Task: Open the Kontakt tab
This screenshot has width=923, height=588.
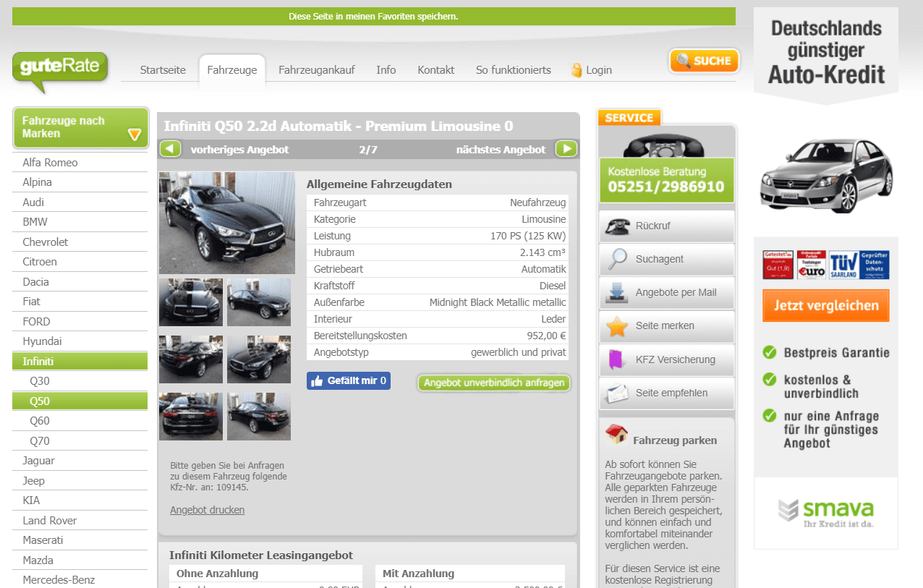Action: click(436, 70)
